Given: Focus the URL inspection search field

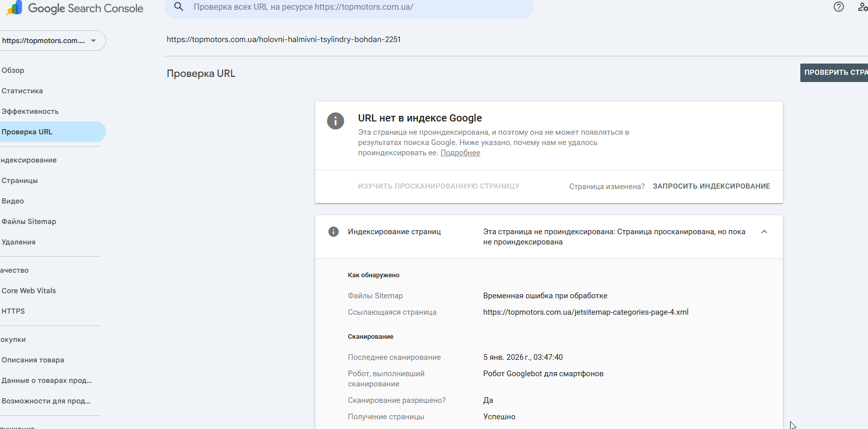Looking at the screenshot, I should click(x=349, y=7).
